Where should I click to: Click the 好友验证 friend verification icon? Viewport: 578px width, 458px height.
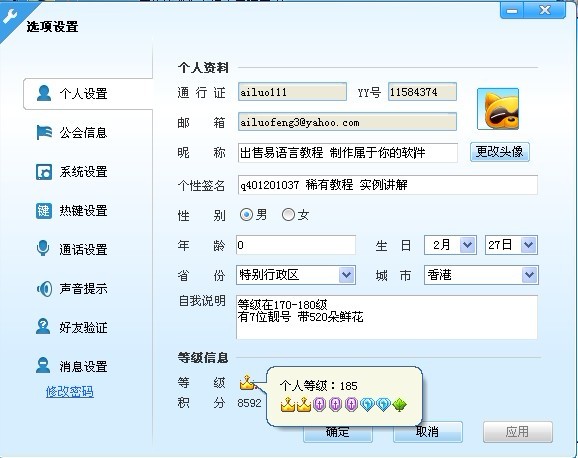pos(43,326)
